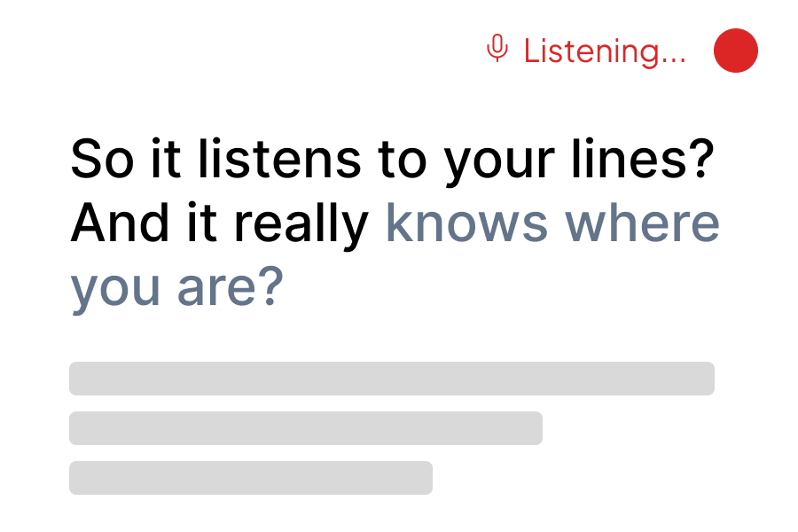Screen dimensions: 798x532
Task: Click the shortest gray placeholder bar
Action: coord(251,478)
